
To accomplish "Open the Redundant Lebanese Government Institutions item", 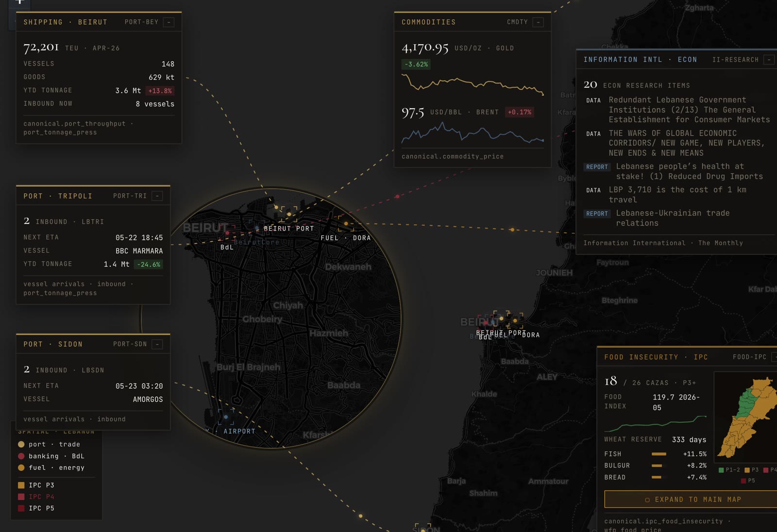I will 678,110.
